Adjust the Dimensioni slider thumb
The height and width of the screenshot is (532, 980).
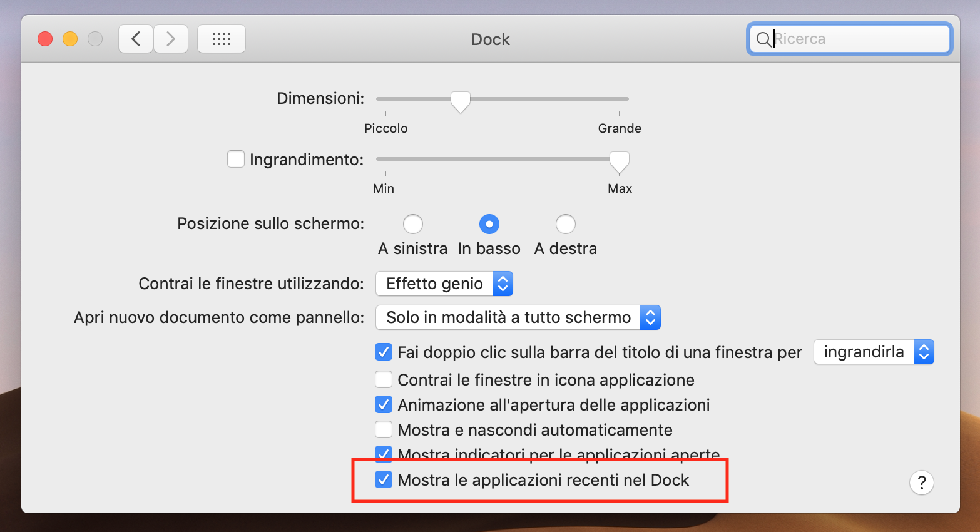coord(461,101)
